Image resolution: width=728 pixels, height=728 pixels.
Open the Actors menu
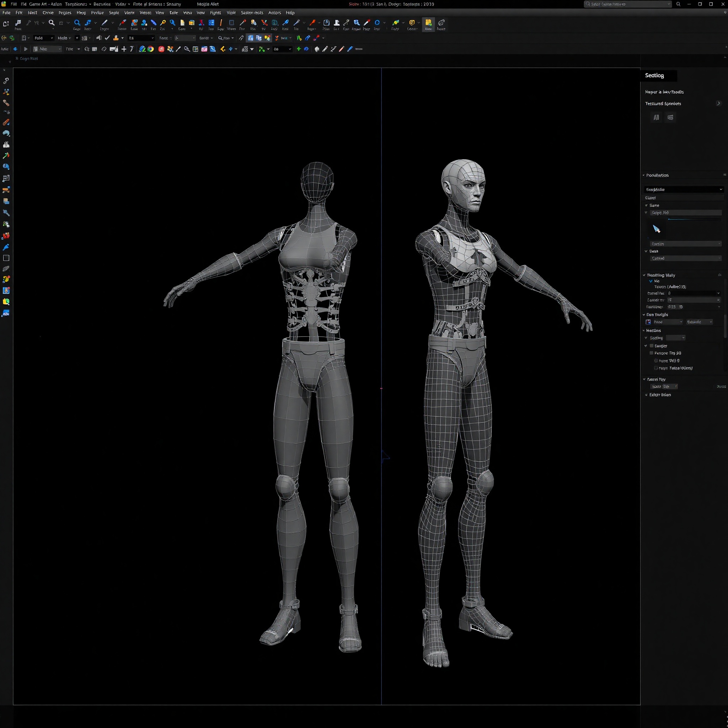[x=274, y=12]
